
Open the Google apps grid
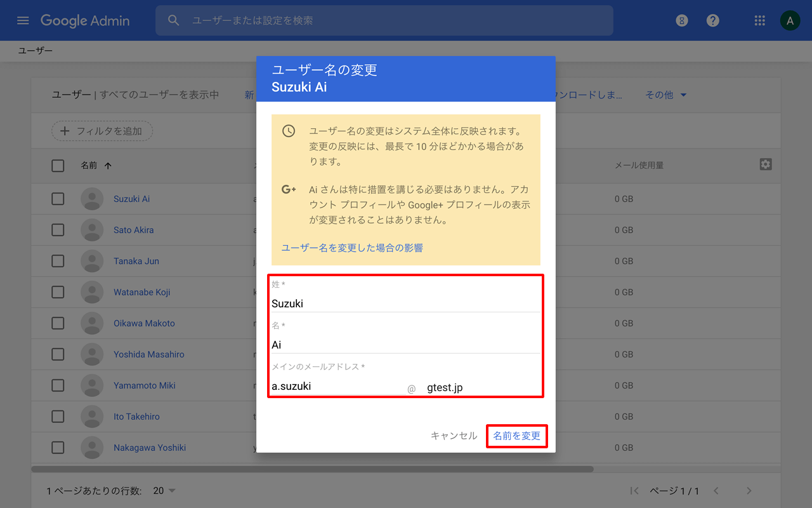click(x=759, y=20)
